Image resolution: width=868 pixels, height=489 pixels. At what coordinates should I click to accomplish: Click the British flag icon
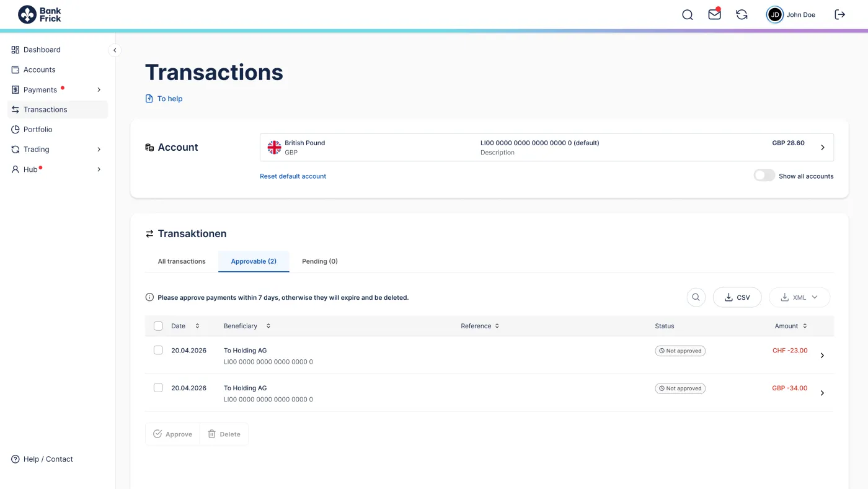274,147
